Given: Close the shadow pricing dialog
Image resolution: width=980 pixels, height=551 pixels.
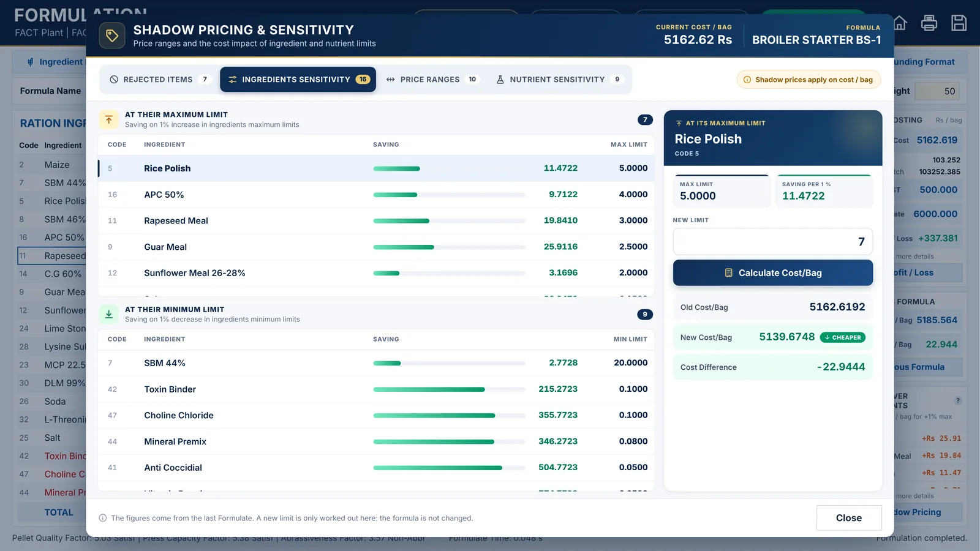Looking at the screenshot, I should [x=849, y=518].
